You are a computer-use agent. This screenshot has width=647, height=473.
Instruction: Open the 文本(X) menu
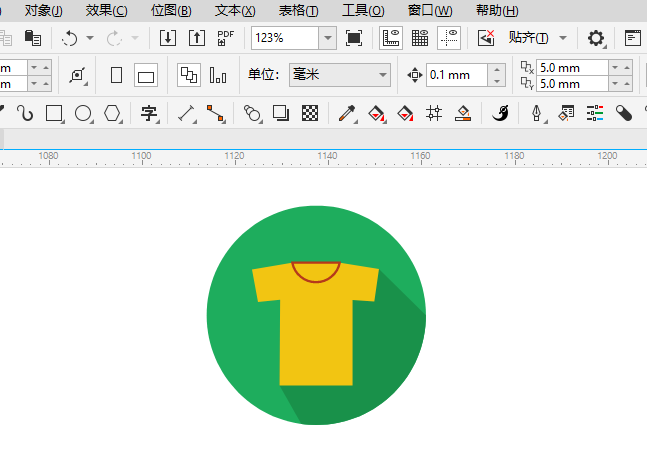(235, 10)
